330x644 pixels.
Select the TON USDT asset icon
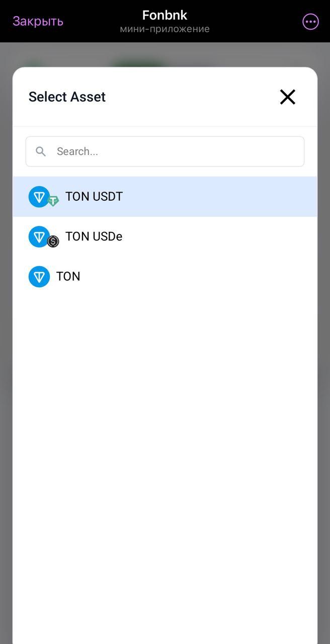click(39, 196)
